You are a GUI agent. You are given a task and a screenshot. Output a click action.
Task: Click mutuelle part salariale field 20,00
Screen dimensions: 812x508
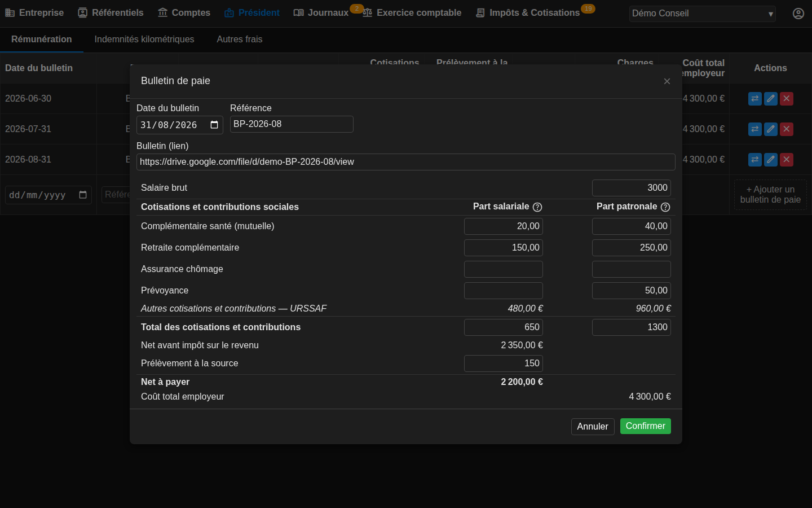(504, 226)
